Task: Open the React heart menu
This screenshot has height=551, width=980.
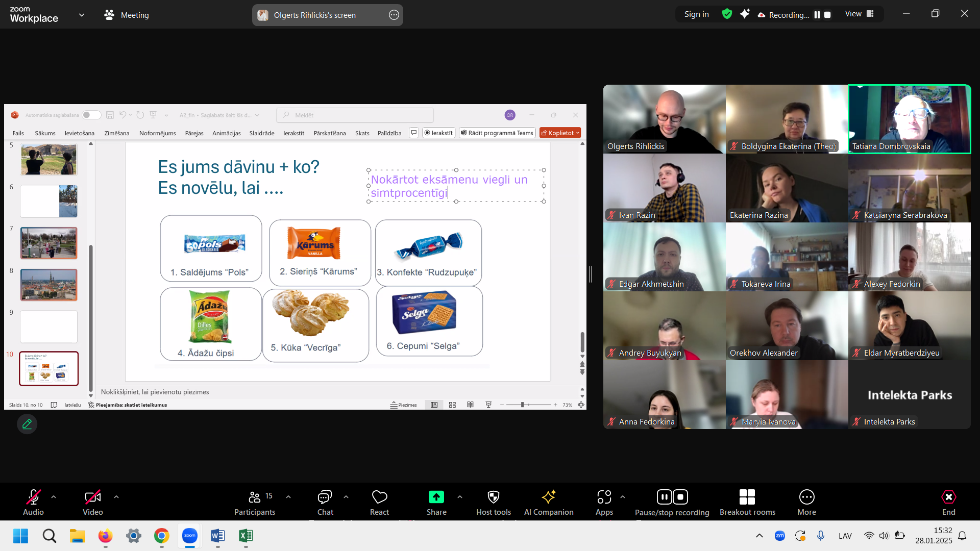Action: tap(379, 503)
